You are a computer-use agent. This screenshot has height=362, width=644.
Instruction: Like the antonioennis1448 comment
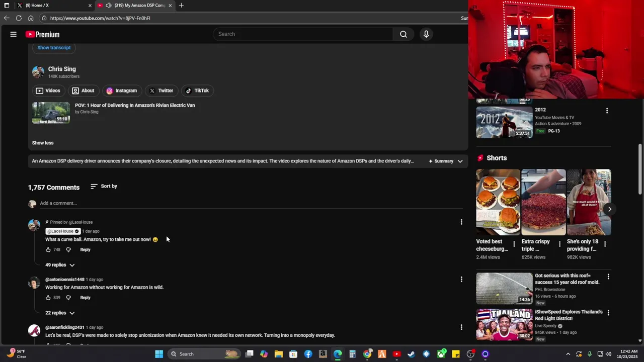click(48, 298)
